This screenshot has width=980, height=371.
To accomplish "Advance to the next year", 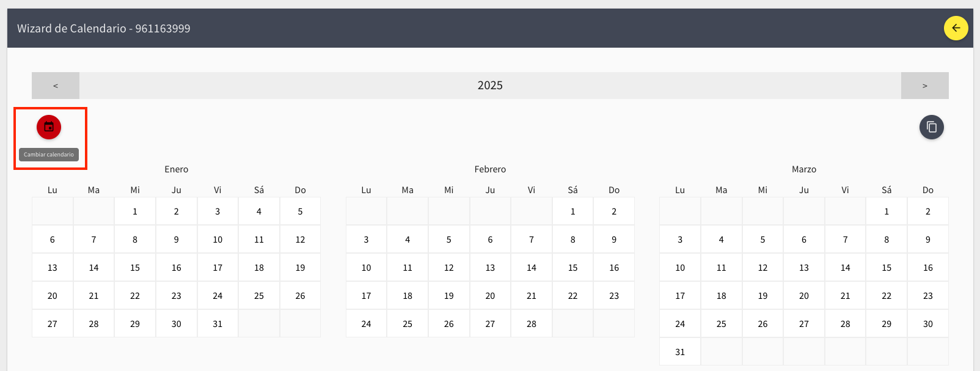I will (925, 86).
